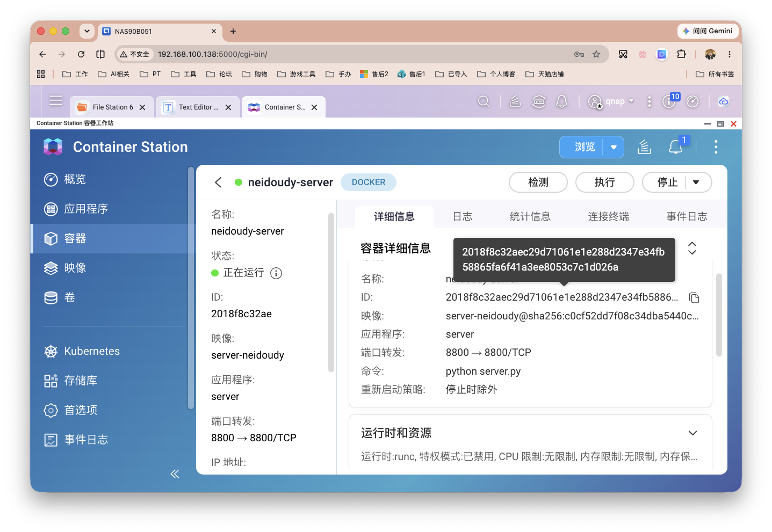Open the qnap user account dropdown
Screen dimensions: 772x532
[612, 101]
